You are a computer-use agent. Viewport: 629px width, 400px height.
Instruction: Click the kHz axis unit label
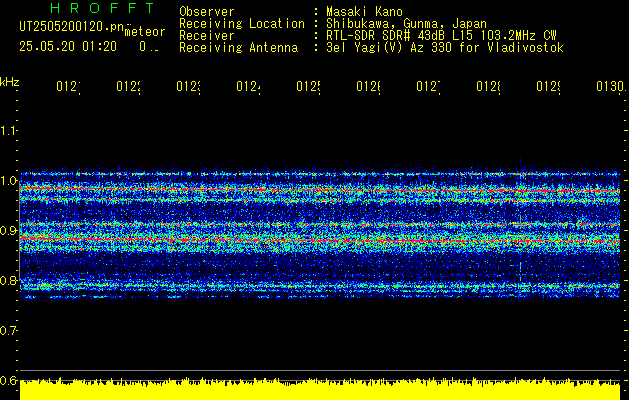(9, 82)
